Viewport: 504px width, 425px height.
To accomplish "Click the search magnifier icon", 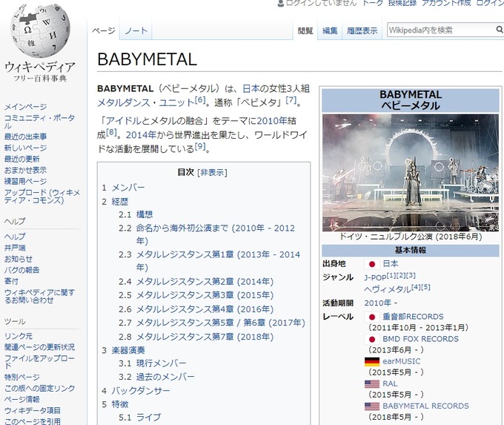I will pos(499,30).
